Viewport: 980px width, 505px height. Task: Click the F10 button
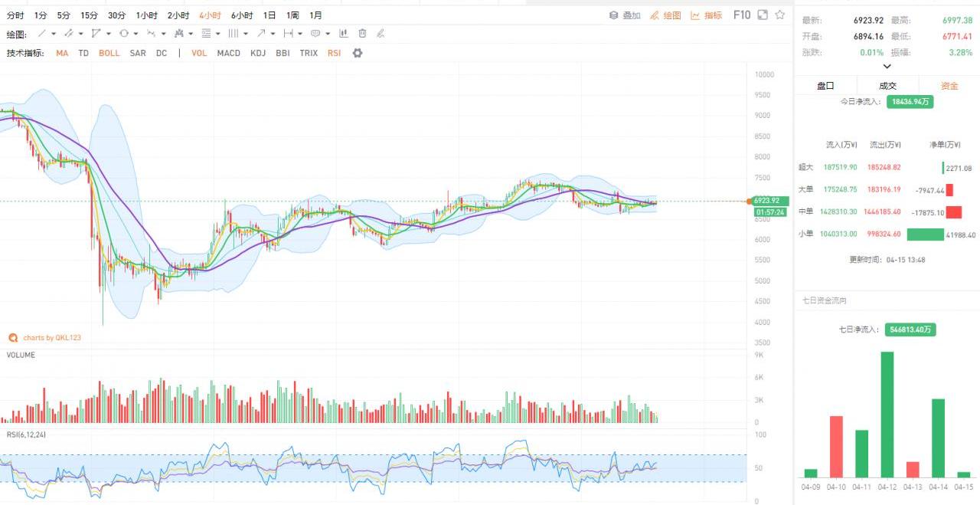click(742, 15)
